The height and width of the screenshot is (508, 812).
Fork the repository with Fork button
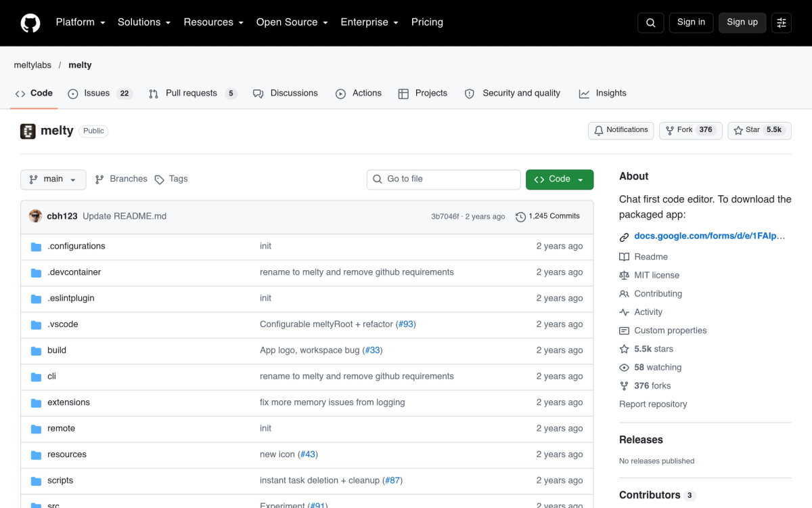(691, 130)
